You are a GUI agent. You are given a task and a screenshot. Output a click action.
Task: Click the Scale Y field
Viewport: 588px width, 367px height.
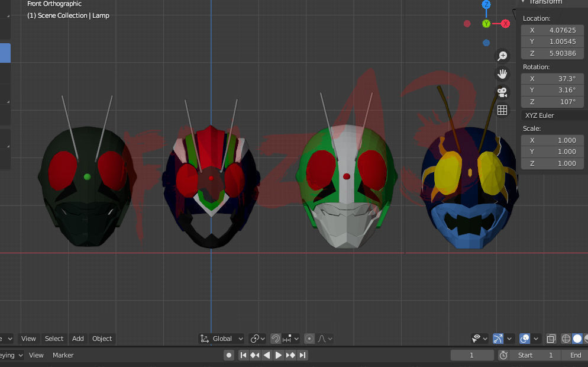pos(553,152)
